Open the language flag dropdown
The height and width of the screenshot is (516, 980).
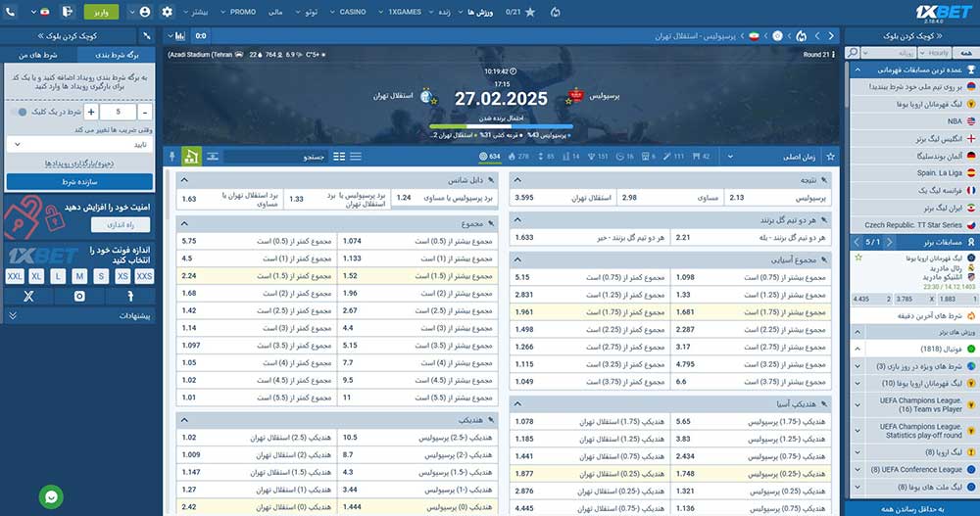39,11
